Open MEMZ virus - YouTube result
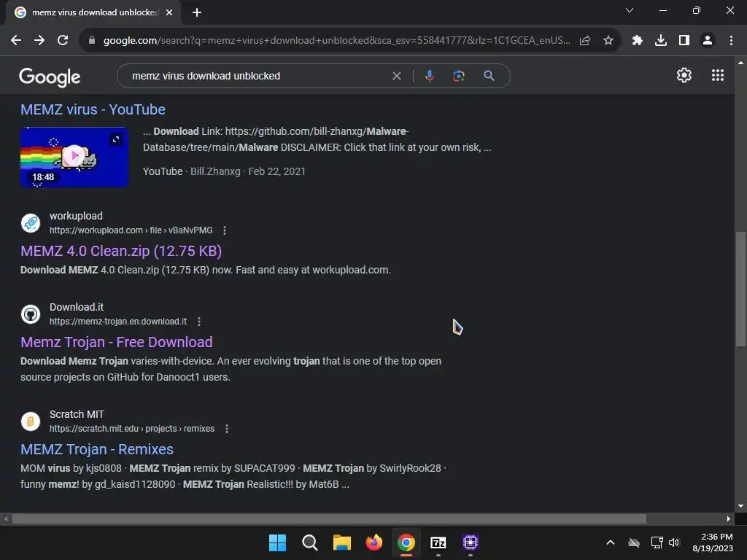Viewport: 747px width, 560px height. (x=93, y=109)
